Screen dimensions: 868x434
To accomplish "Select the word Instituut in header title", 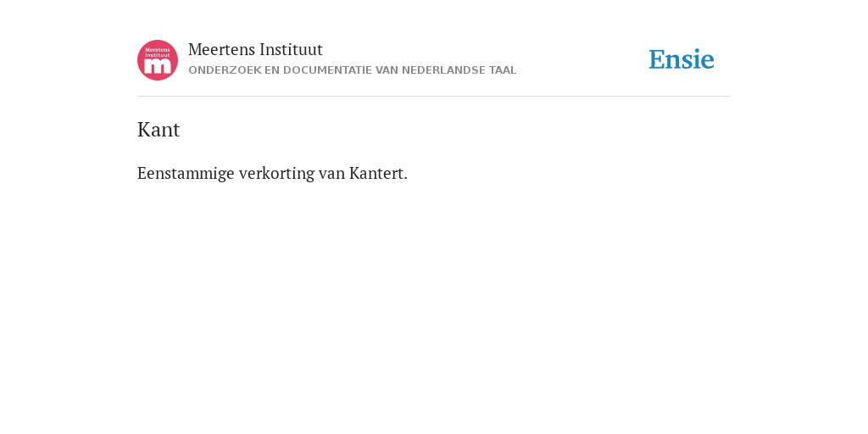I will 292,50.
